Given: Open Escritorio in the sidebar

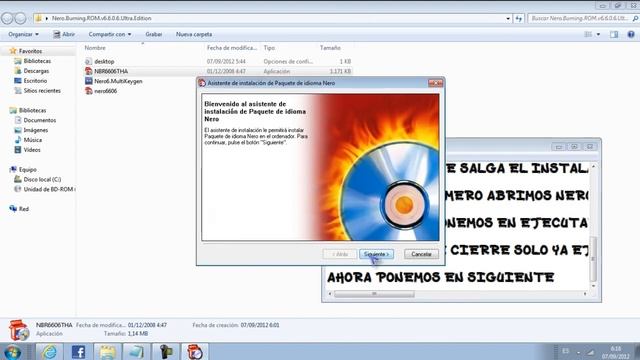Looking at the screenshot, I should coord(35,80).
